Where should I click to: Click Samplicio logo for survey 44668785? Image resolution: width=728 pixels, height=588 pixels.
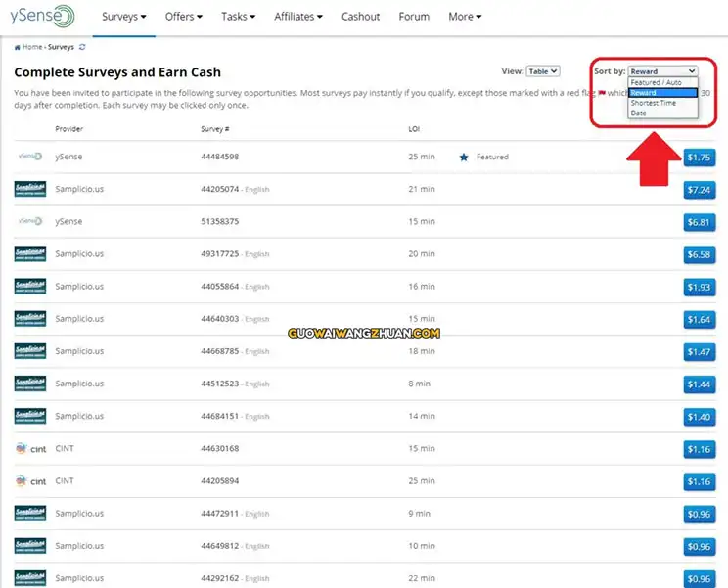[x=30, y=351]
